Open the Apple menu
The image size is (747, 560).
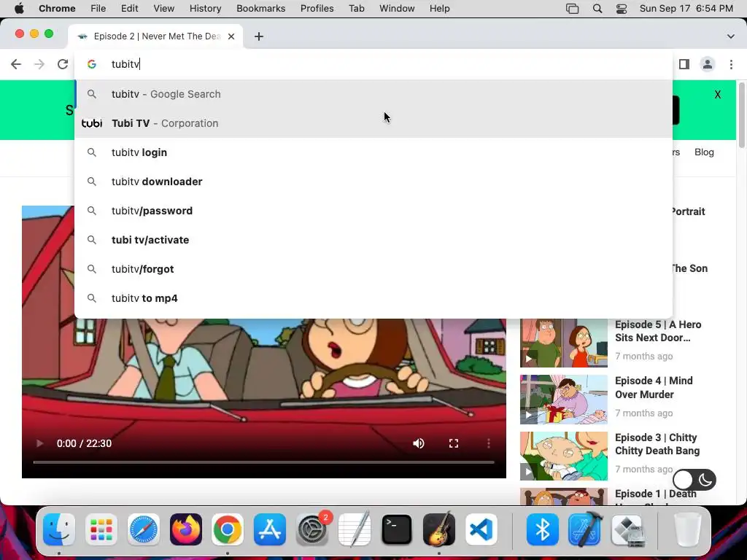19,8
